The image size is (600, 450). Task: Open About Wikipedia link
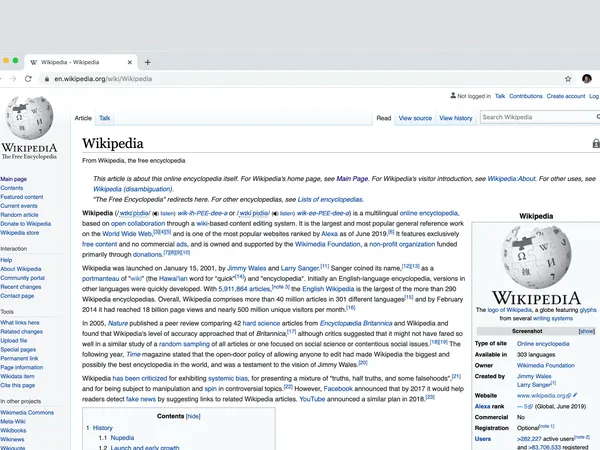(21, 269)
